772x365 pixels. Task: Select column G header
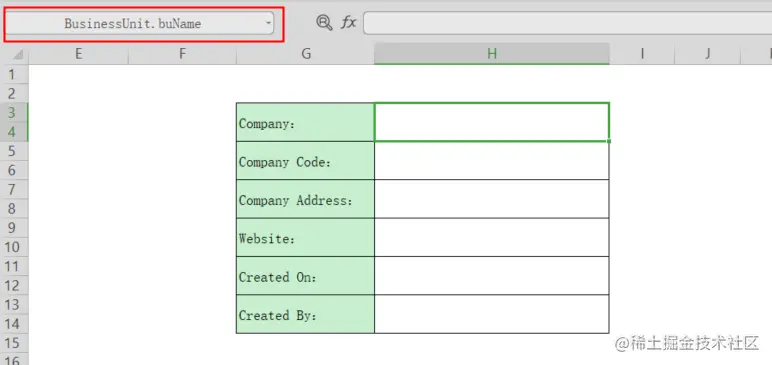click(x=306, y=54)
